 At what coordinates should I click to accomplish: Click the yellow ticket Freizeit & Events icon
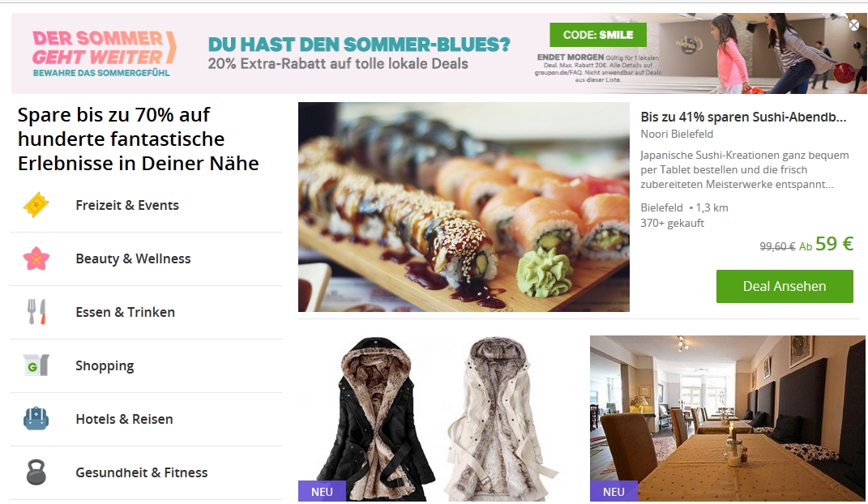(36, 205)
